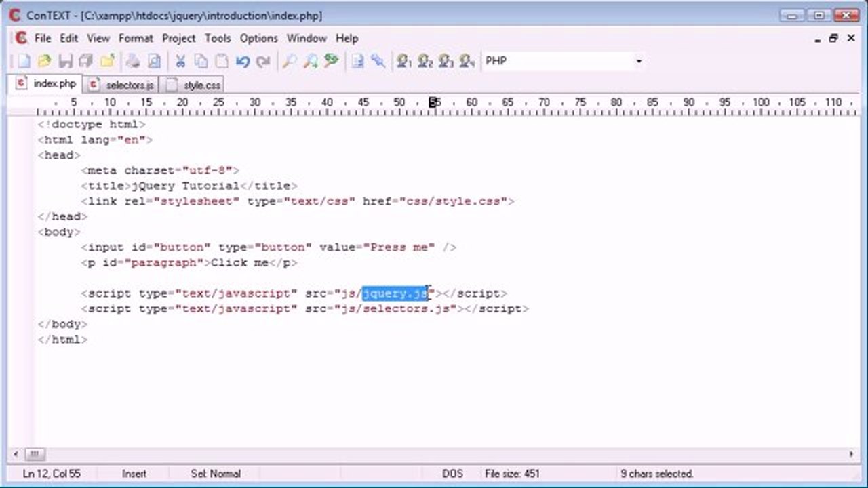The image size is (868, 488).
Task: Run user command 1
Action: click(404, 61)
